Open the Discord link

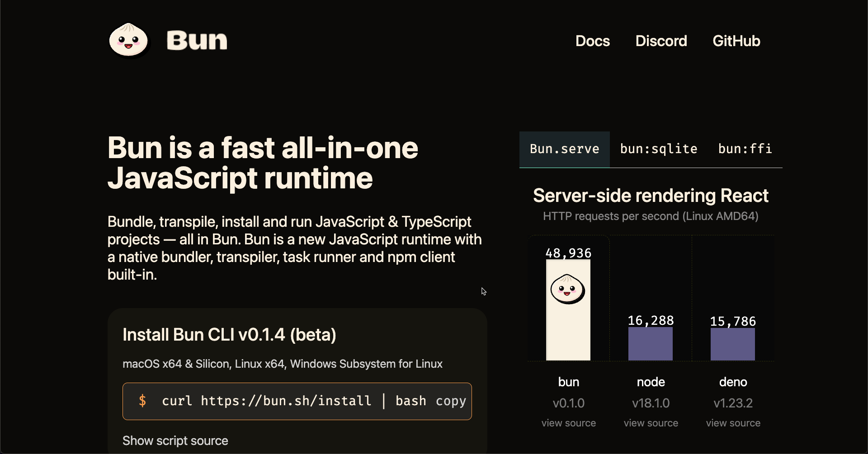pyautogui.click(x=661, y=41)
